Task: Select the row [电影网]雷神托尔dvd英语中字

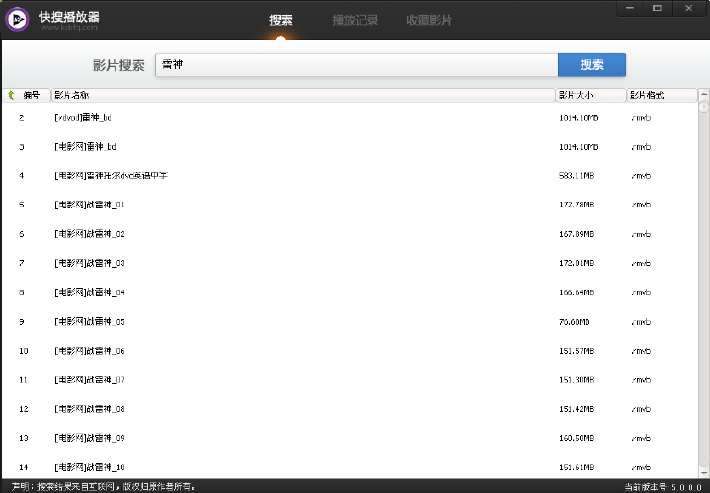Action: point(350,176)
